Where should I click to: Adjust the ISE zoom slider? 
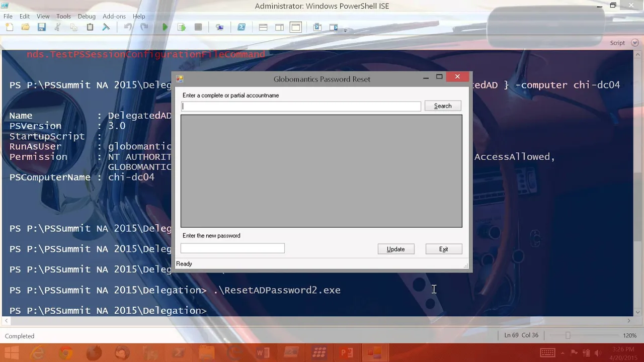(568, 335)
